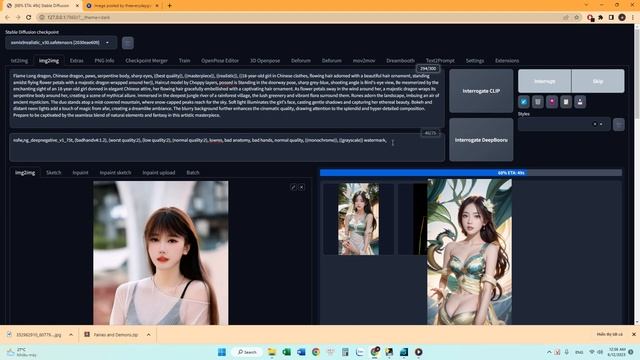Open Windows Start menu
Screen dimensions: 640x360
click(x=222, y=352)
